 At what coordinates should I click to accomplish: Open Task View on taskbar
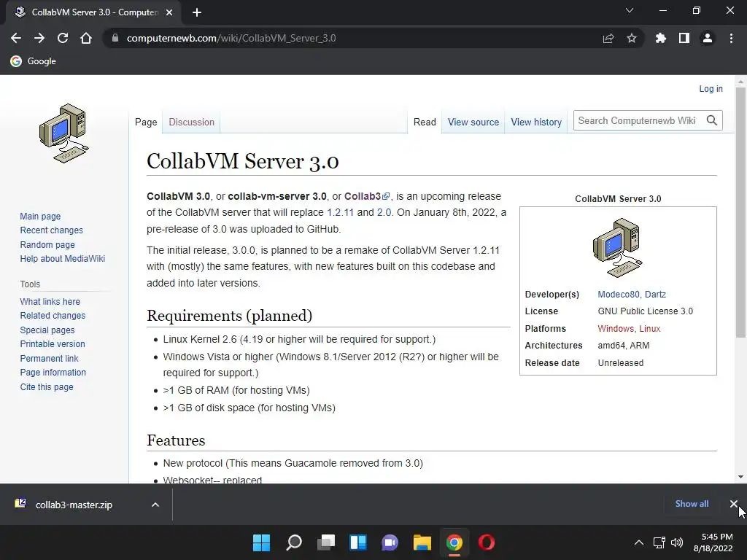(x=326, y=542)
